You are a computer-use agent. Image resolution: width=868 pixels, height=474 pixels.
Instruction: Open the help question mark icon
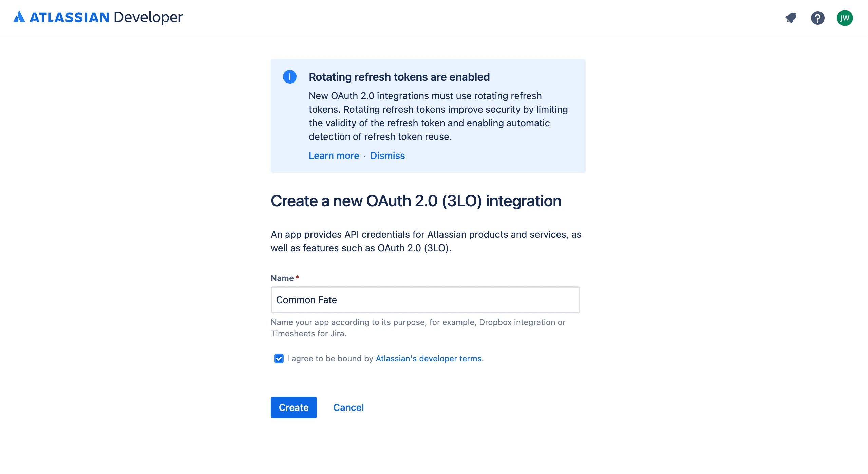coord(818,18)
